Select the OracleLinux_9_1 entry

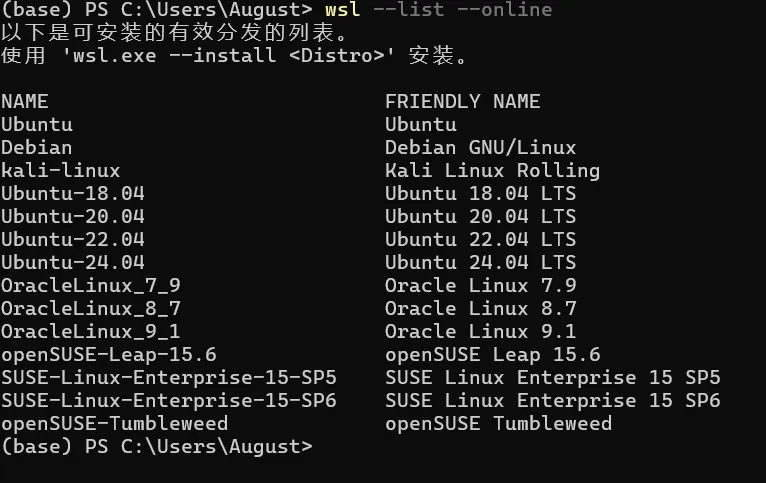click(x=91, y=332)
